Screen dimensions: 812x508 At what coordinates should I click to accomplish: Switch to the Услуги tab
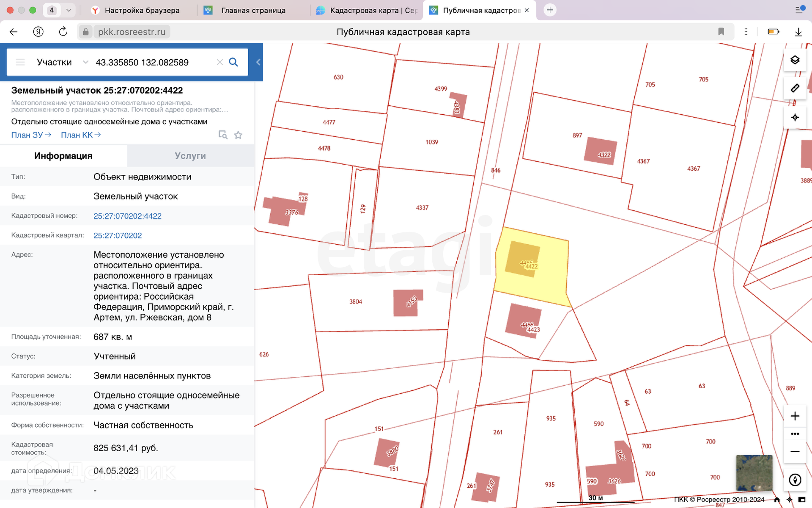pos(190,156)
